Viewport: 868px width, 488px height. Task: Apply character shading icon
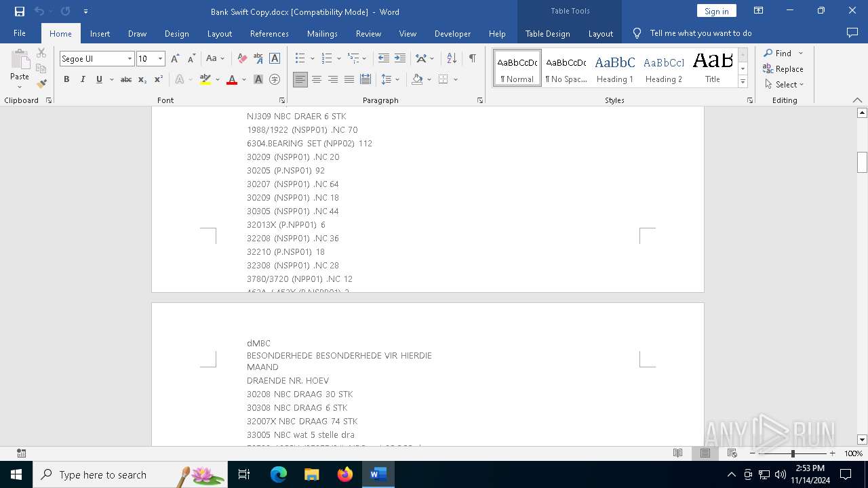pos(258,79)
